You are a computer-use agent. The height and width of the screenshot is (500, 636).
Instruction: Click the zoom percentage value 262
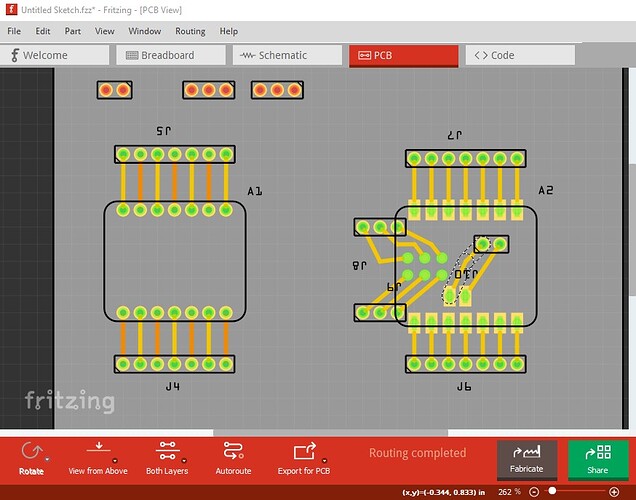(505, 492)
